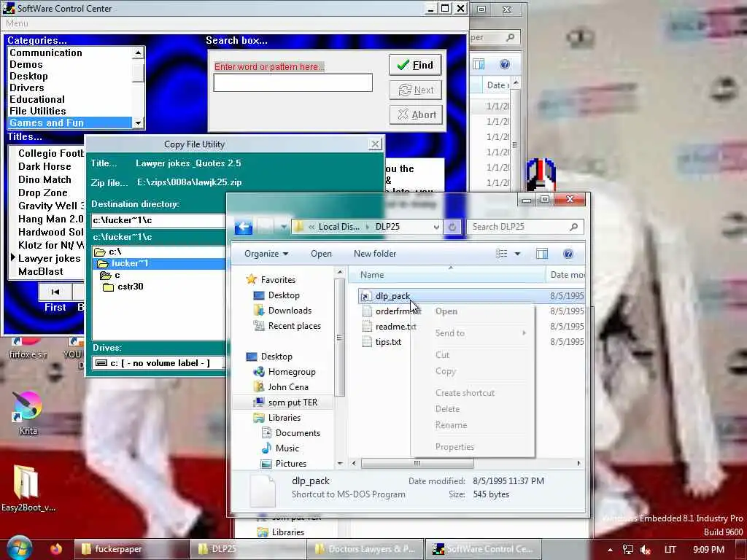Viewport: 747px width, 560px height.
Task: Click New folder in Explorer toolbar
Action: [375, 254]
